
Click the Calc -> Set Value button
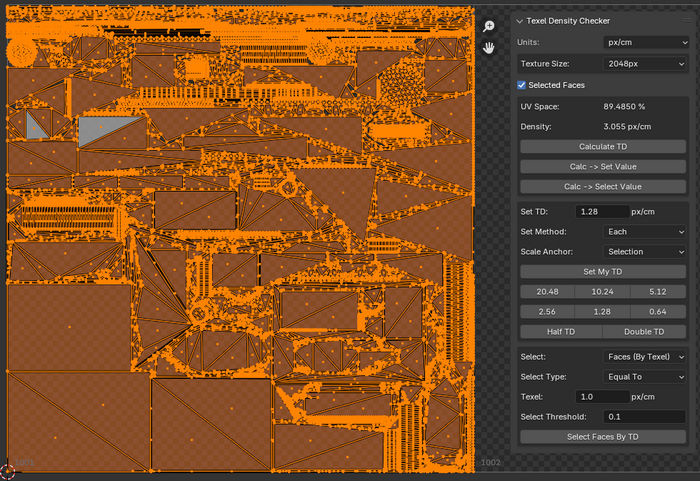[x=603, y=166]
